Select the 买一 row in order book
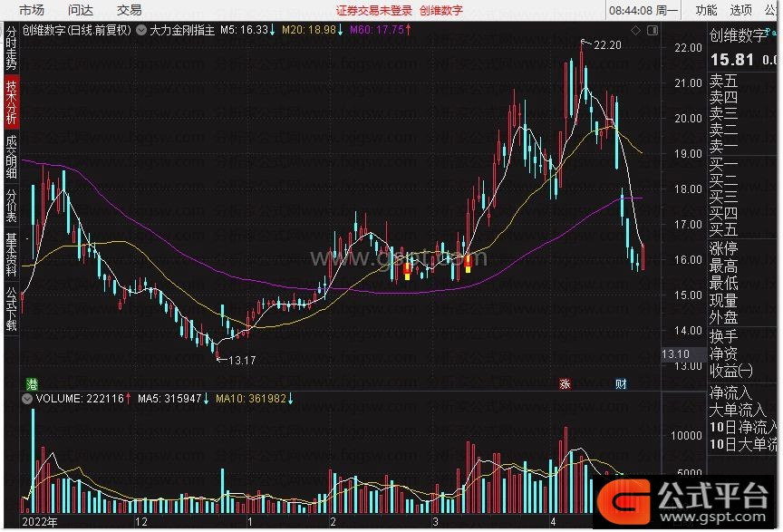The height and width of the screenshot is (532, 783). tap(723, 165)
